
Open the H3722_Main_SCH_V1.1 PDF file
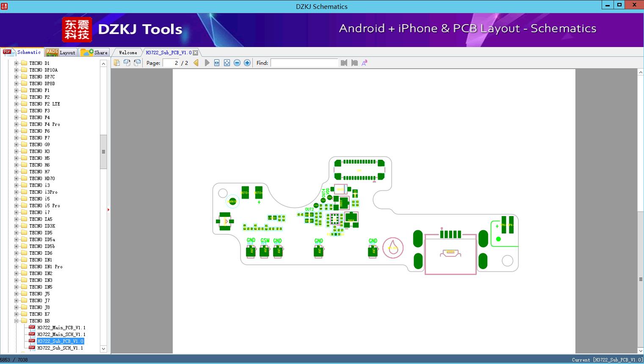[61, 334]
